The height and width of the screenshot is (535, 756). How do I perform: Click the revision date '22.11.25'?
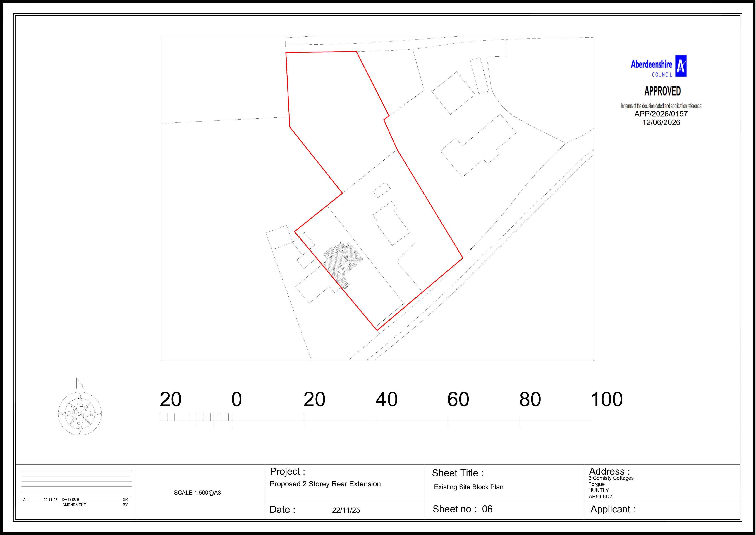tap(50, 500)
